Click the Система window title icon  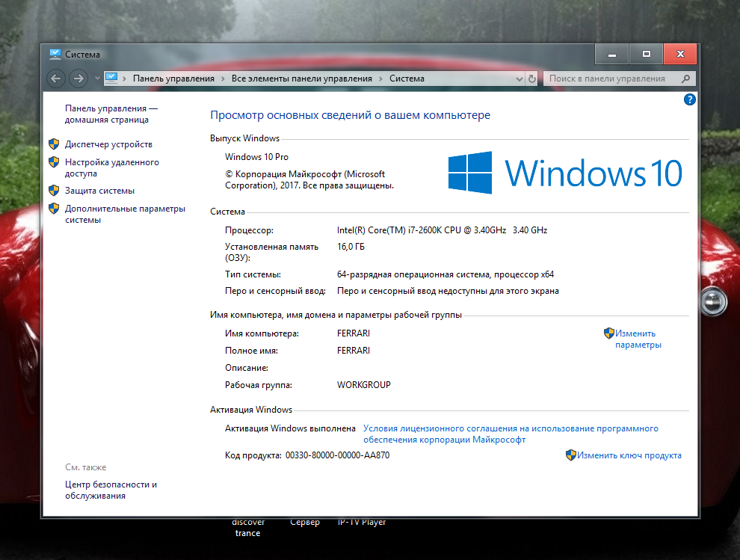click(55, 55)
